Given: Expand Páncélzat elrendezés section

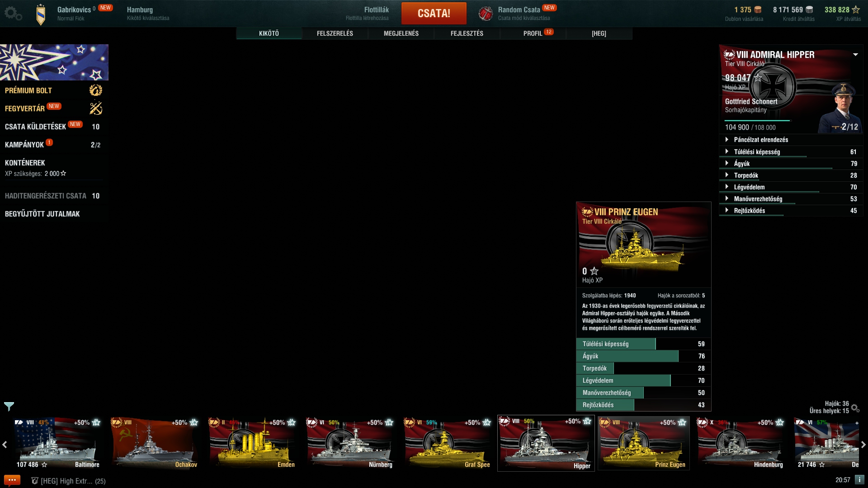Looking at the screenshot, I should [x=791, y=140].
